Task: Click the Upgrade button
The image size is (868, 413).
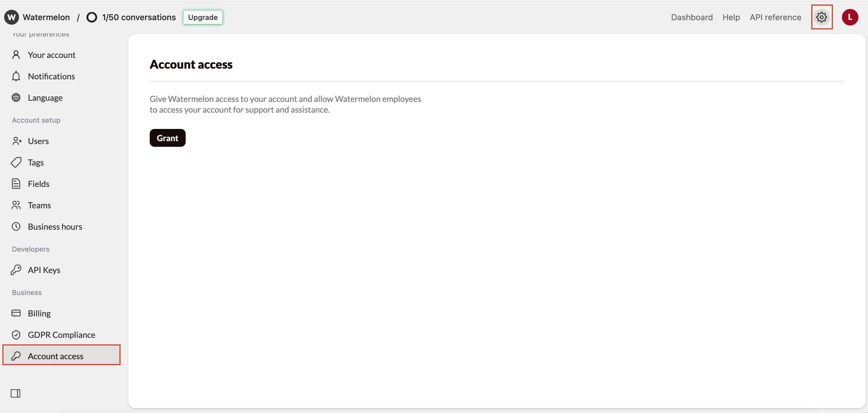Action: pyautogui.click(x=203, y=17)
